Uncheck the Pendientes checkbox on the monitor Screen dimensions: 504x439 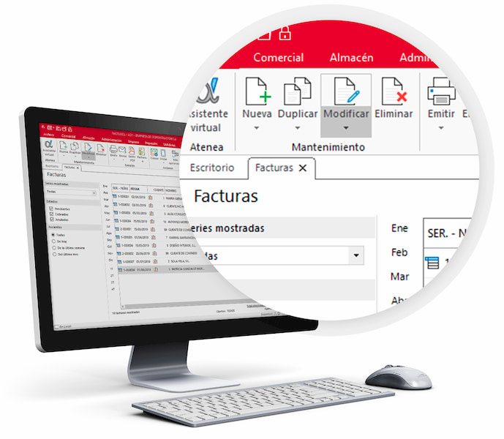(50, 209)
